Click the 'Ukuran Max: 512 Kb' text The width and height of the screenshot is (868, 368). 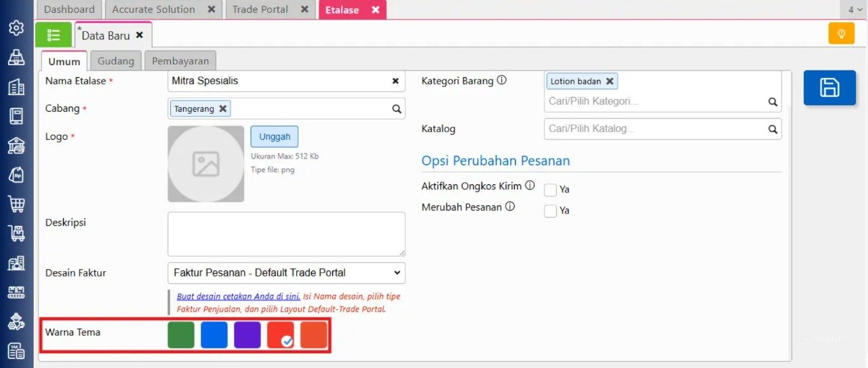285,157
